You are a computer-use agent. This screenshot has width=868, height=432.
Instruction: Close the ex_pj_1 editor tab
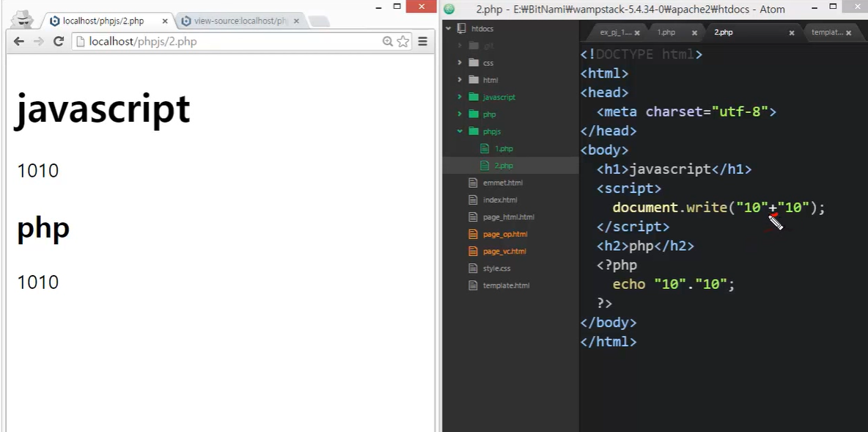pyautogui.click(x=637, y=33)
